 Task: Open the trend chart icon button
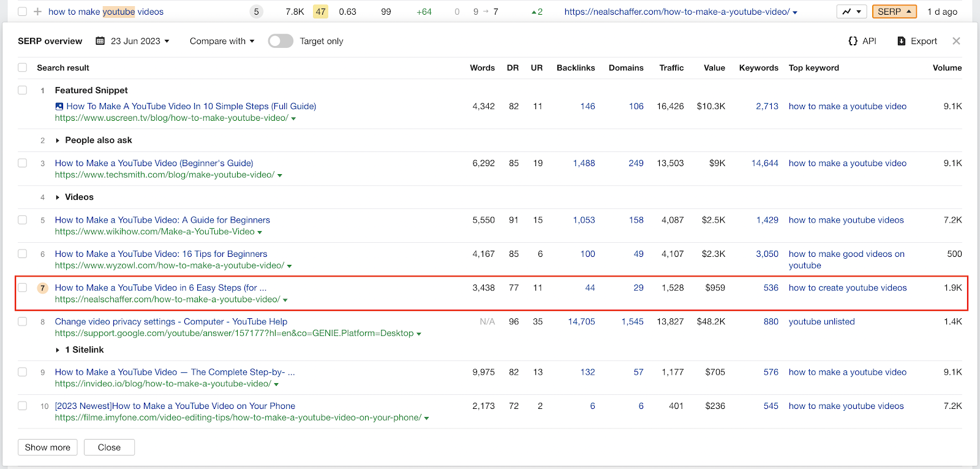(x=852, y=12)
